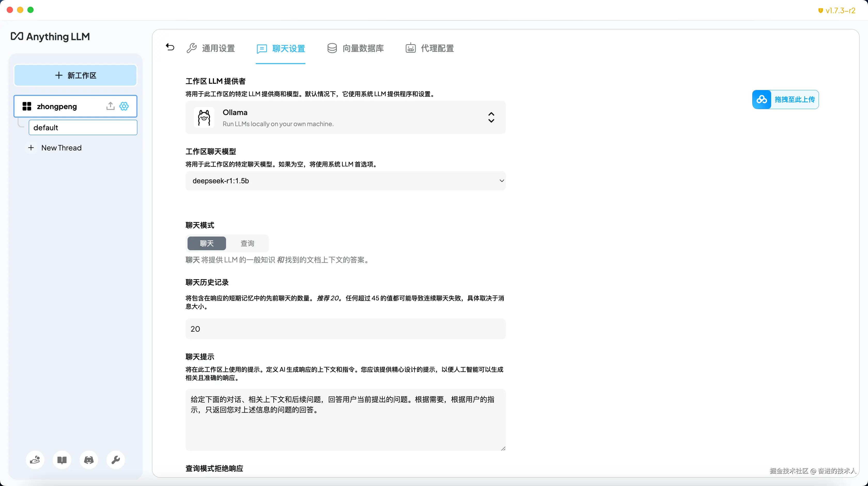Click the upload icon beside zhongpeng
868x486 pixels.
[110, 106]
